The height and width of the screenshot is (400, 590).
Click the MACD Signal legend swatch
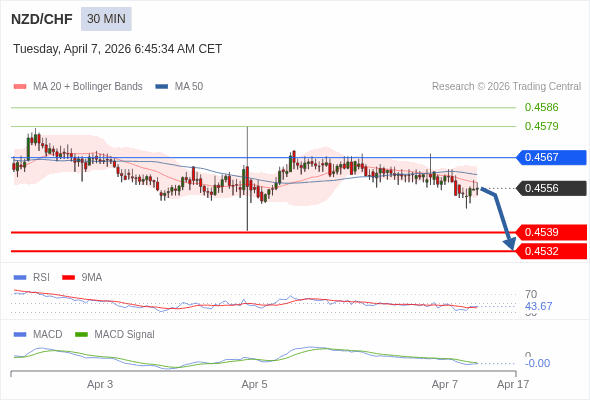click(x=81, y=335)
